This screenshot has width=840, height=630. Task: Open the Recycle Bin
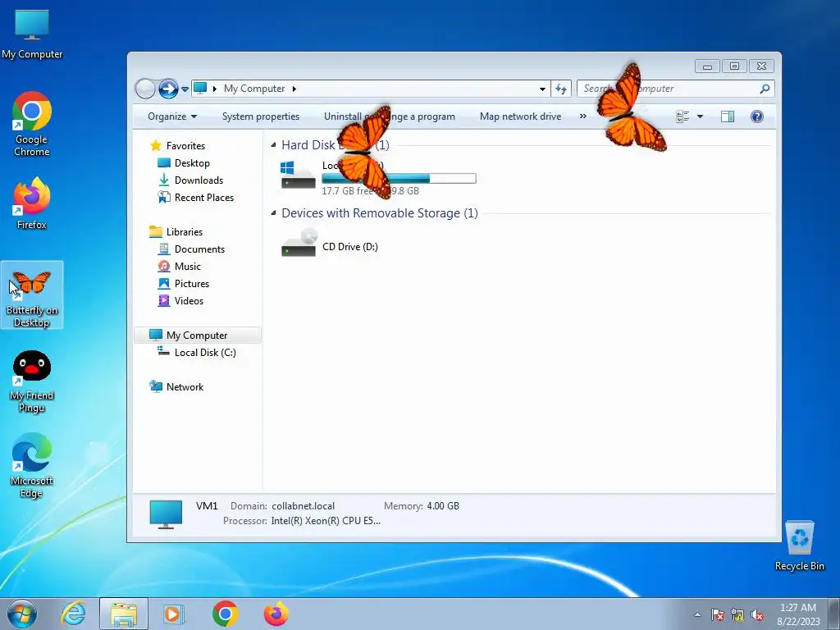click(x=799, y=546)
